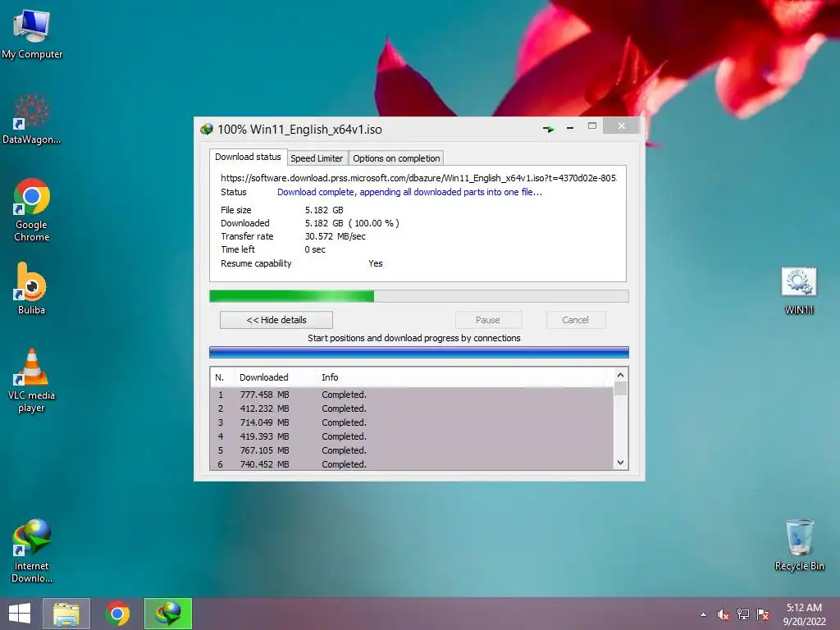Click '5.182 GB ( 100.00 % )' downloaded value
Screen dimensions: 840x630
point(352,223)
